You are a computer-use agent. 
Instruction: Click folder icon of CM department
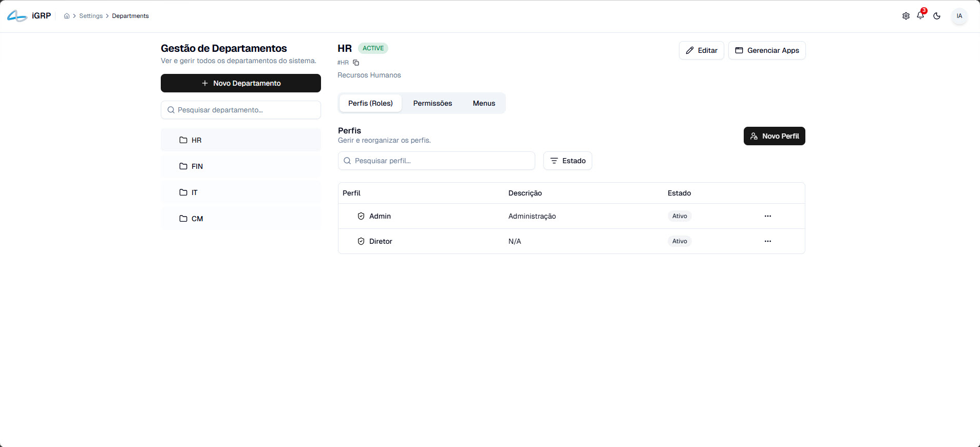tap(183, 219)
